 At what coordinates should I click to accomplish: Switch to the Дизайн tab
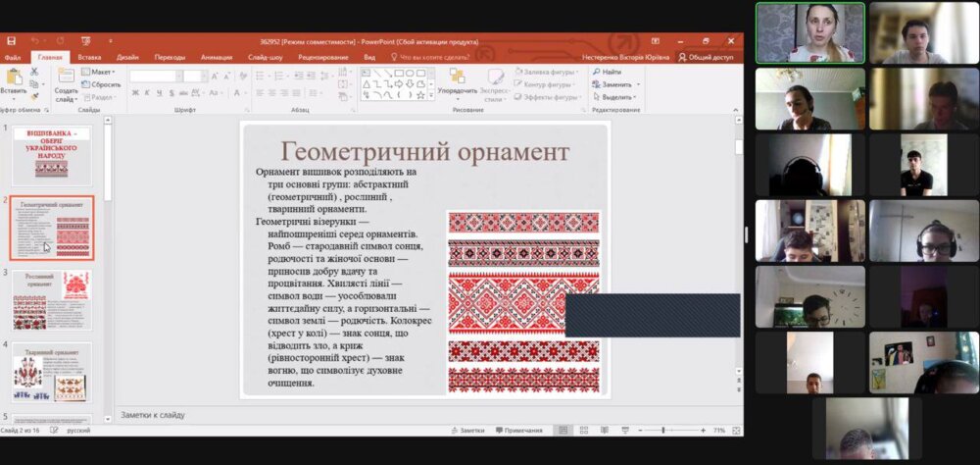click(x=127, y=58)
